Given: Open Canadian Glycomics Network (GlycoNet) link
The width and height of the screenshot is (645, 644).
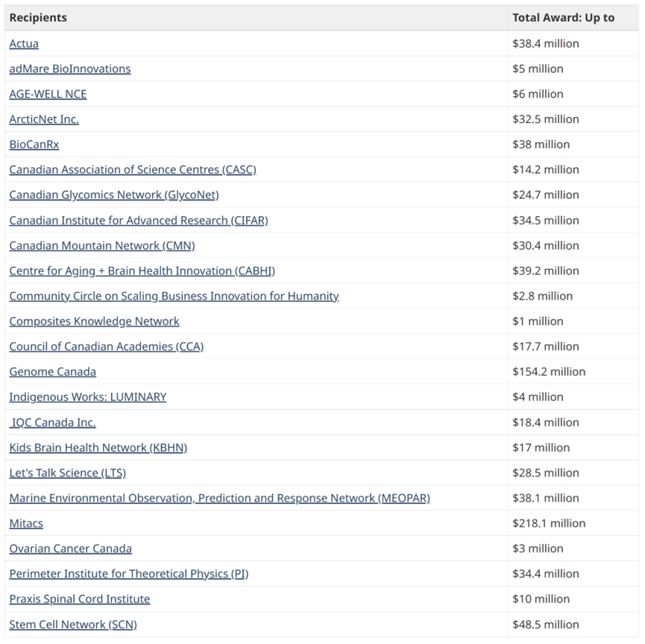Looking at the screenshot, I should 114,195.
